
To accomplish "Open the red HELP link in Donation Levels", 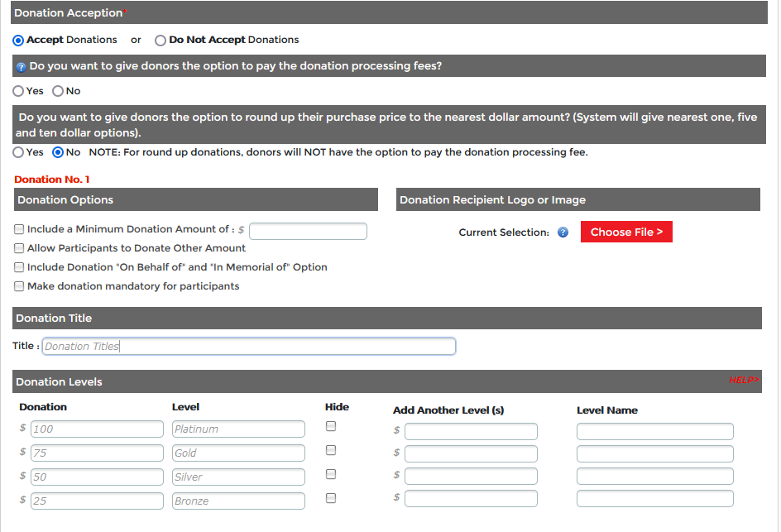I will [x=743, y=380].
